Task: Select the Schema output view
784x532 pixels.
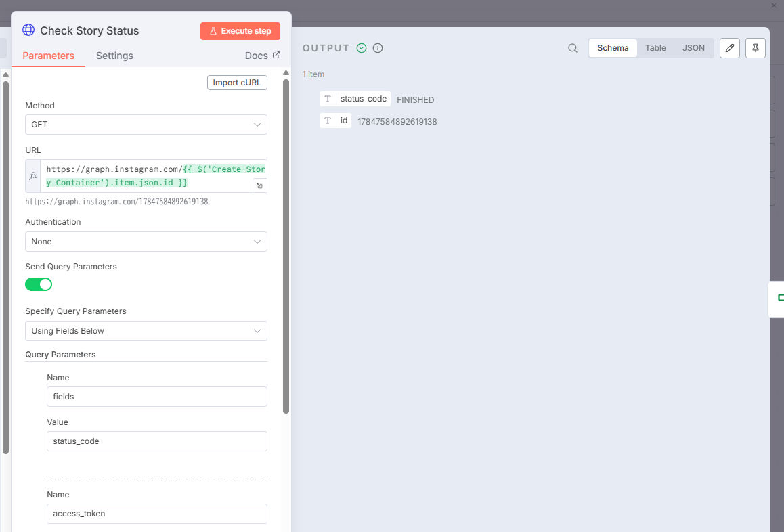Action: 613,48
